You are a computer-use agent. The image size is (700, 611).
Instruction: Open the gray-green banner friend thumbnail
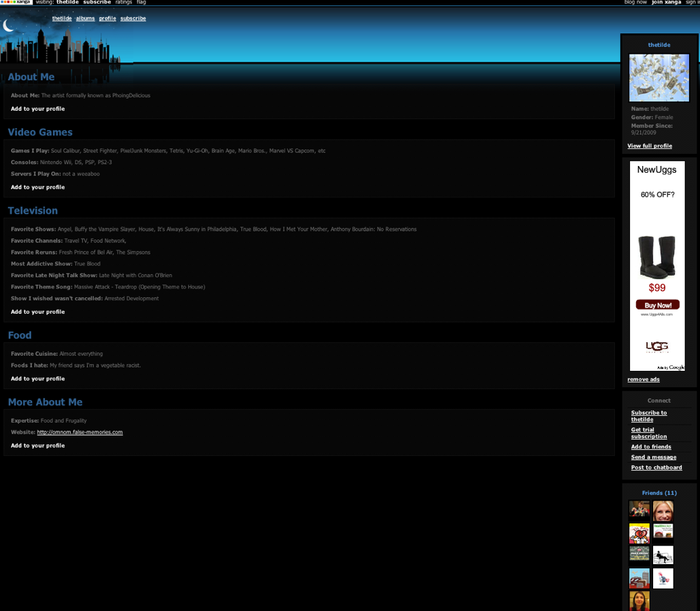pyautogui.click(x=639, y=553)
